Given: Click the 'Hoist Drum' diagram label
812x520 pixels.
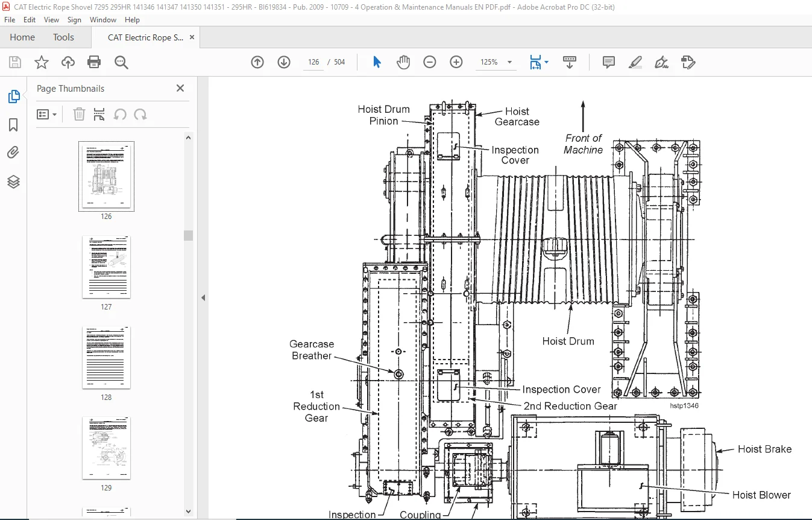Looking at the screenshot, I should pyautogui.click(x=568, y=341).
